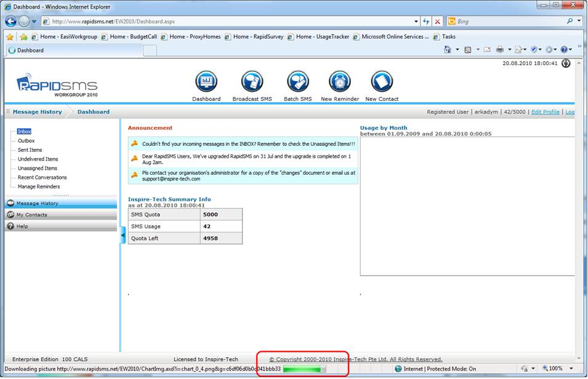Image resolution: width=588 pixels, height=379 pixels.
Task: Open Undelivered Items folder
Action: [38, 159]
